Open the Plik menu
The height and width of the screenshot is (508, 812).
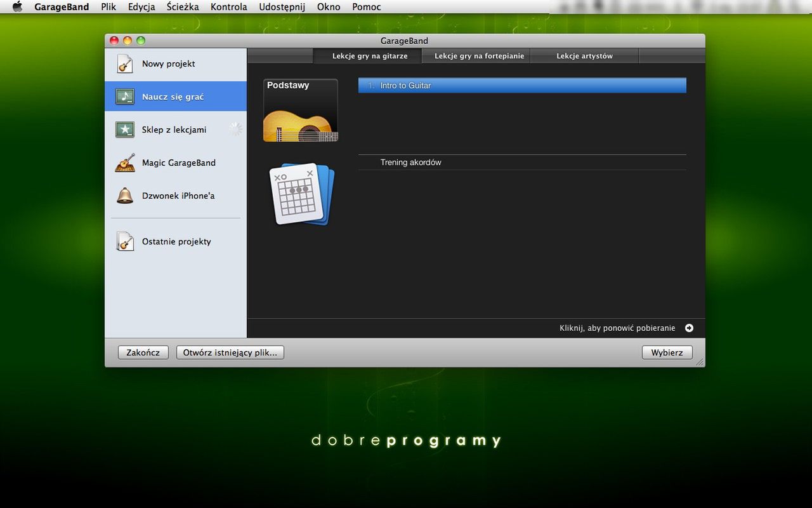pyautogui.click(x=108, y=7)
